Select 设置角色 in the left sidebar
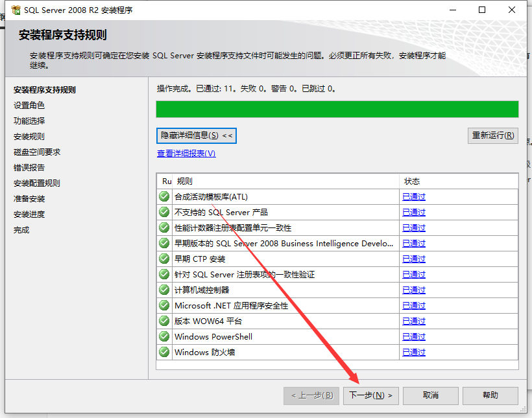Image resolution: width=532 pixels, height=418 pixels. (30, 104)
